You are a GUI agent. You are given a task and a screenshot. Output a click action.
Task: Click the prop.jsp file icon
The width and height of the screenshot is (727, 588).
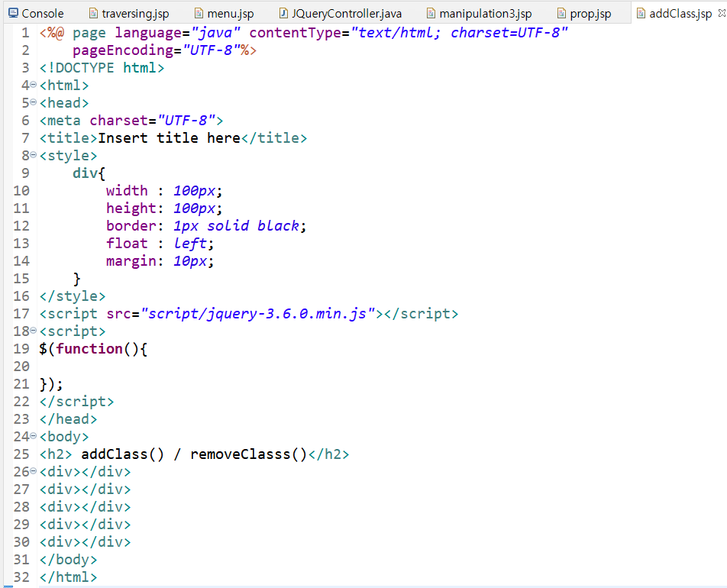(561, 14)
